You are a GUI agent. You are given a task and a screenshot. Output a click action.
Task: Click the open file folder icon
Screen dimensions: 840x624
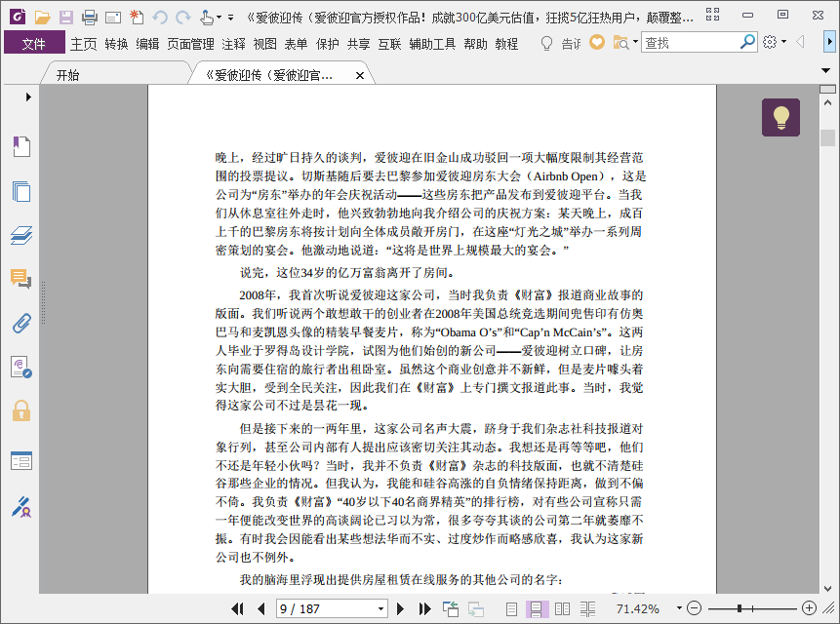[x=42, y=18]
